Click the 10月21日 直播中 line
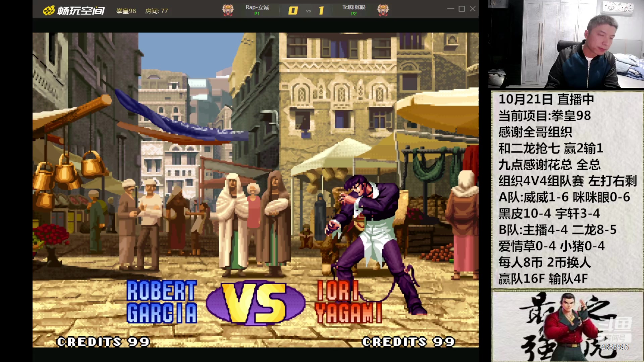The width and height of the screenshot is (644, 362). click(546, 99)
